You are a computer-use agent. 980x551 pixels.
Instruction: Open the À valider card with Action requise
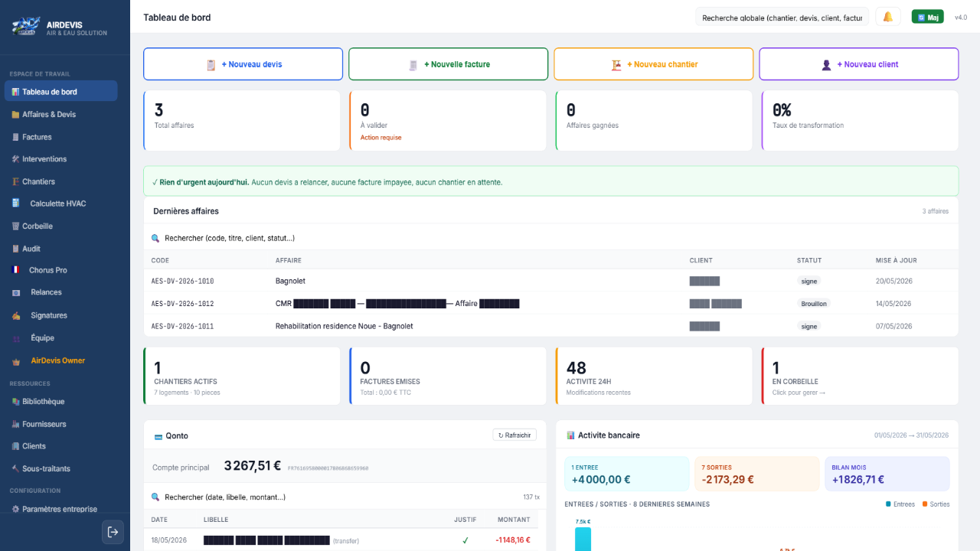click(x=448, y=120)
